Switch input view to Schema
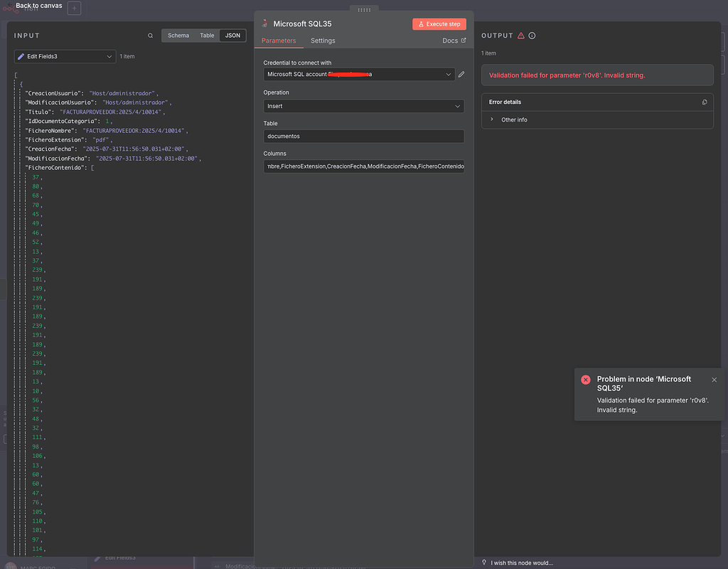 (x=178, y=36)
